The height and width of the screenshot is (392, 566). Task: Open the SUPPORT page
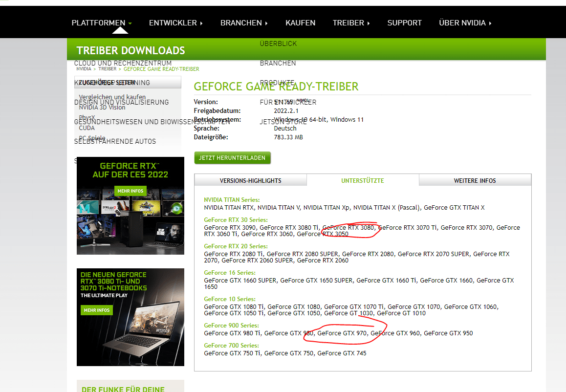point(404,23)
